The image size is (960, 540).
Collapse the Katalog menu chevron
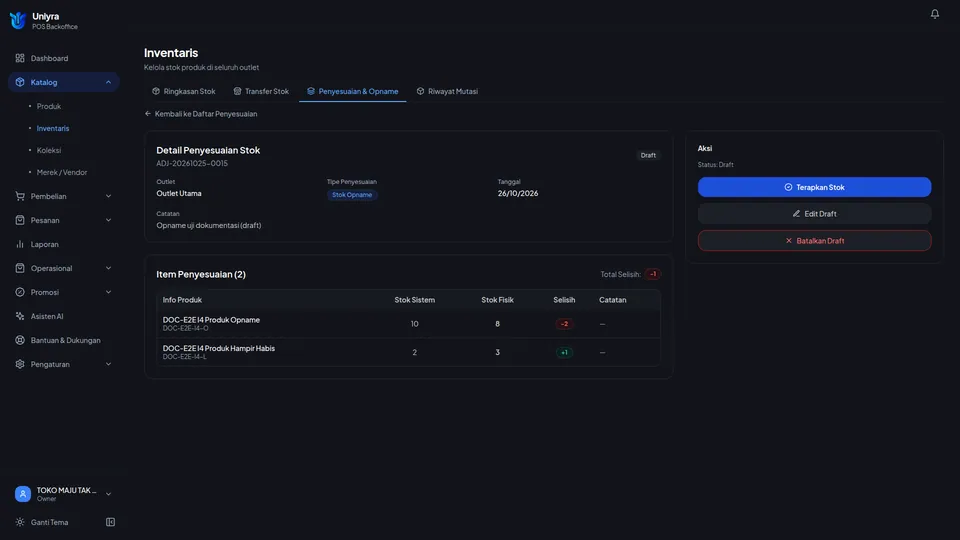pos(108,82)
